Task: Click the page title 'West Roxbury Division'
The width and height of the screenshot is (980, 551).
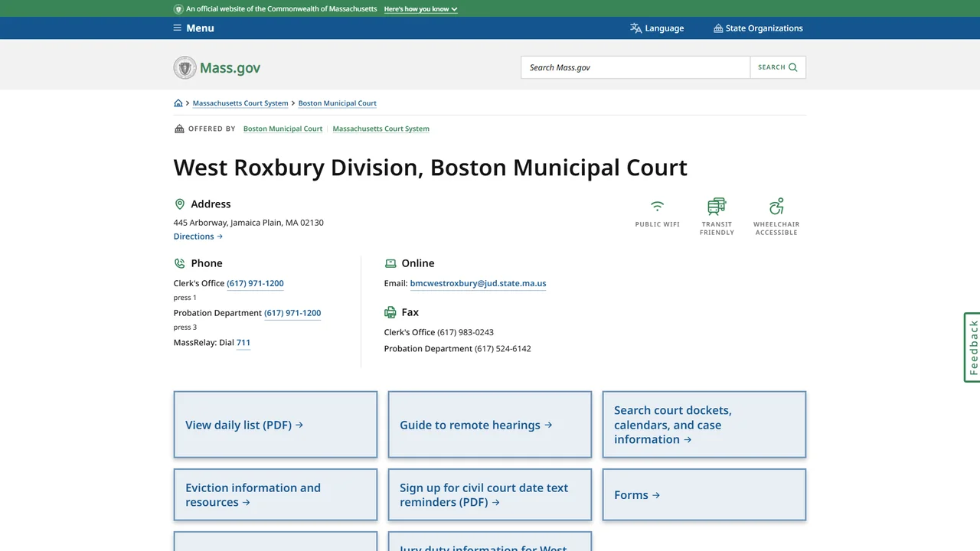Action: click(296, 168)
